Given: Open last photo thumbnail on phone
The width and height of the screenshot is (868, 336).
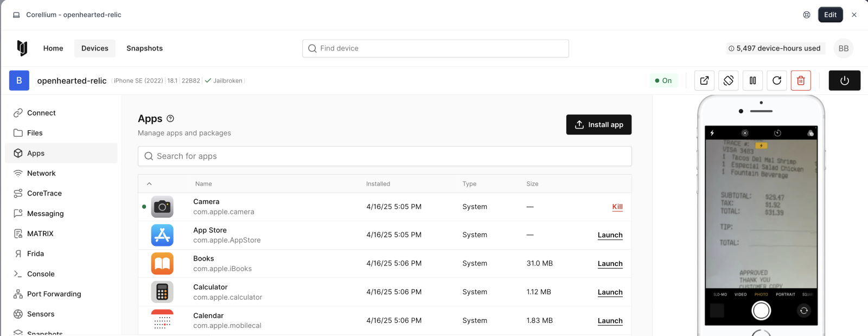Looking at the screenshot, I should 717,310.
